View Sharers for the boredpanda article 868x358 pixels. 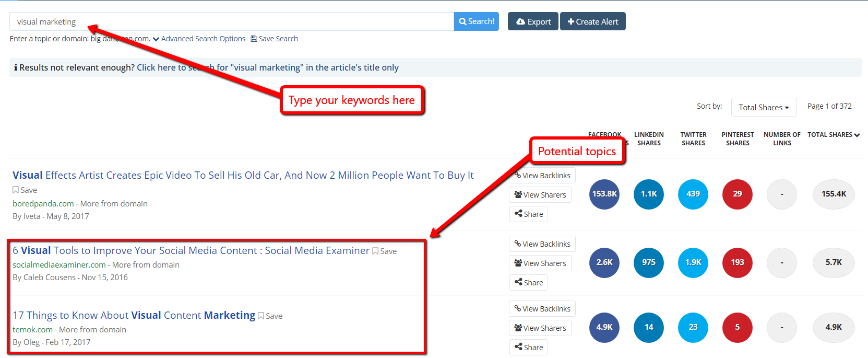pos(540,195)
